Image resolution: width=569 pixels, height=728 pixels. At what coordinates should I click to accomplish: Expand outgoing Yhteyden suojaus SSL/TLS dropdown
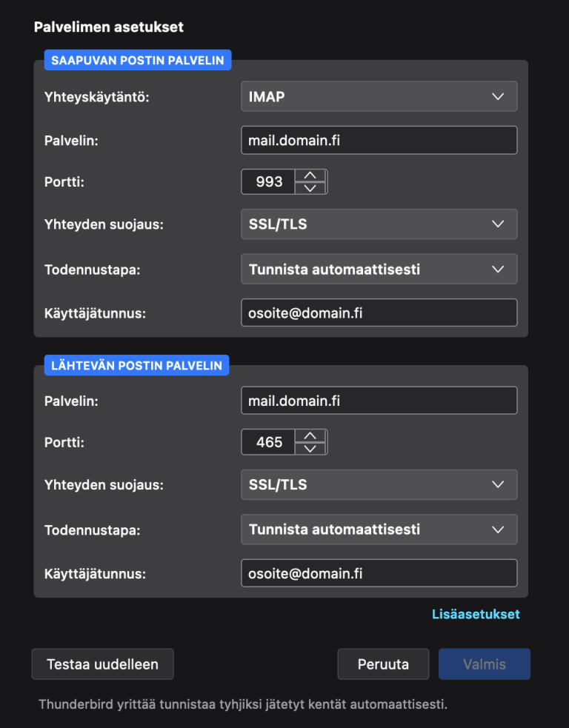(x=379, y=484)
